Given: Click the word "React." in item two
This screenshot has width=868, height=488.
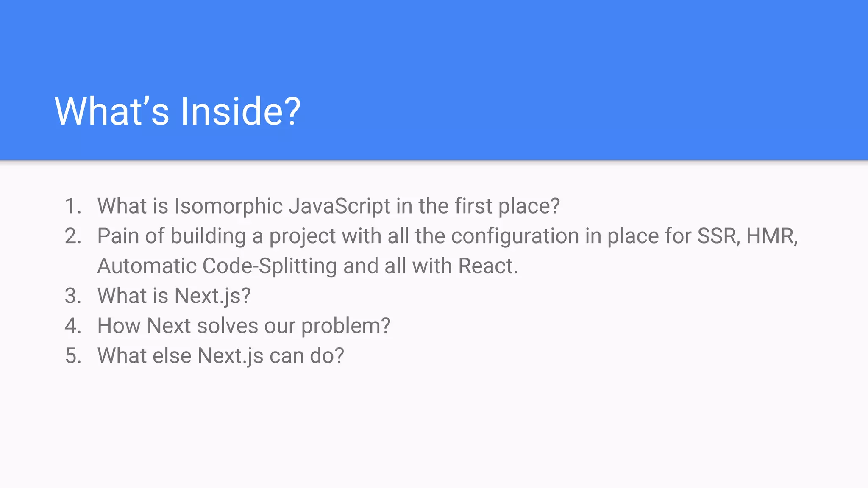Looking at the screenshot, I should tap(488, 266).
